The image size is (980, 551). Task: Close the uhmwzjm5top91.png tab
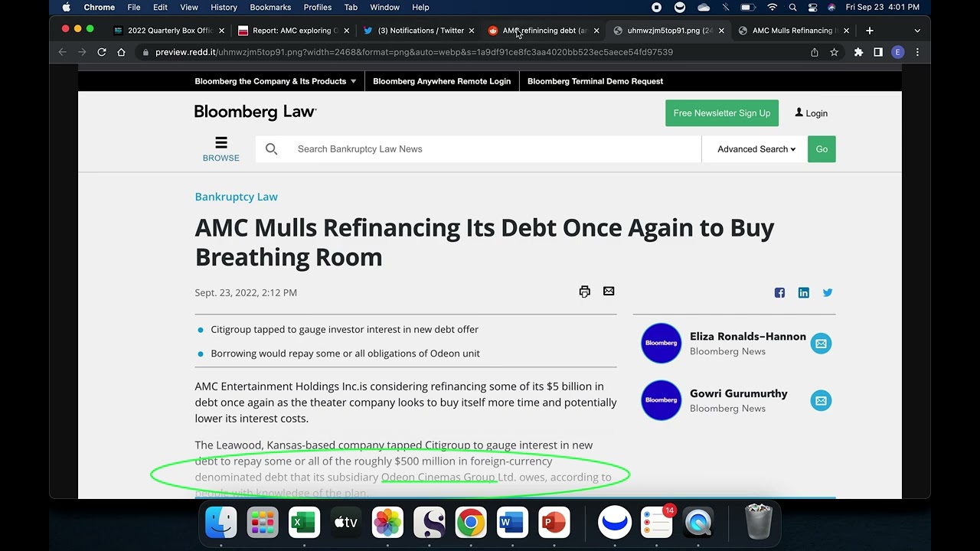coord(721,31)
